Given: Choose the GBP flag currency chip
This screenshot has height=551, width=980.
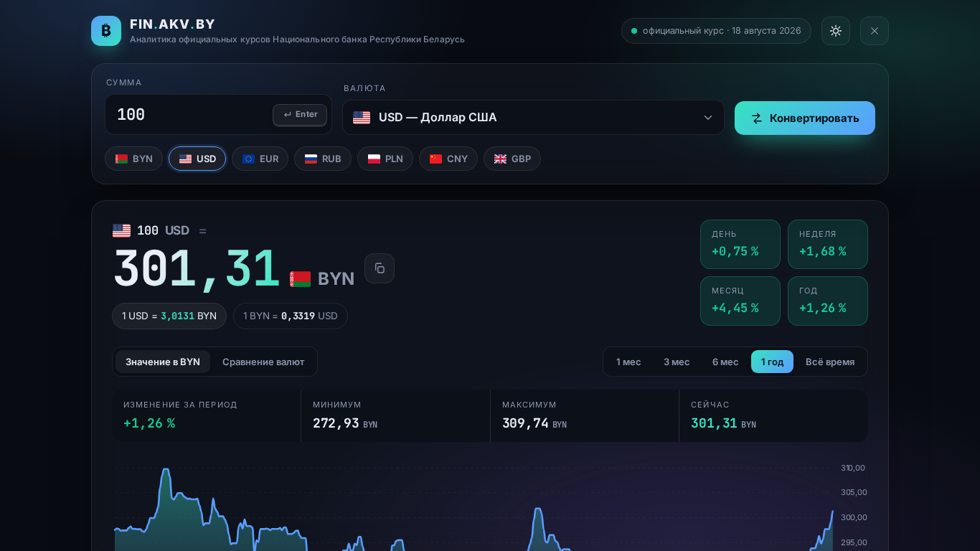Looking at the screenshot, I should (x=512, y=159).
